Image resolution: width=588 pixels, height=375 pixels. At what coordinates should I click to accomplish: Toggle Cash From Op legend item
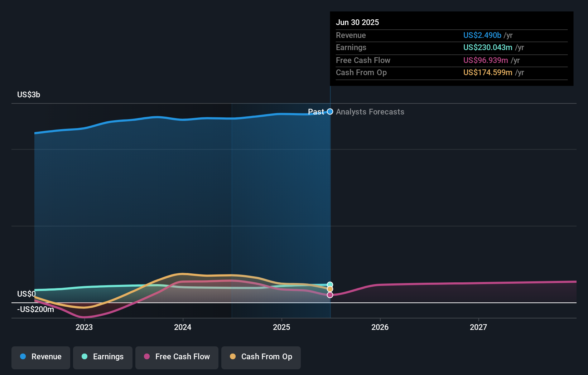click(x=261, y=357)
